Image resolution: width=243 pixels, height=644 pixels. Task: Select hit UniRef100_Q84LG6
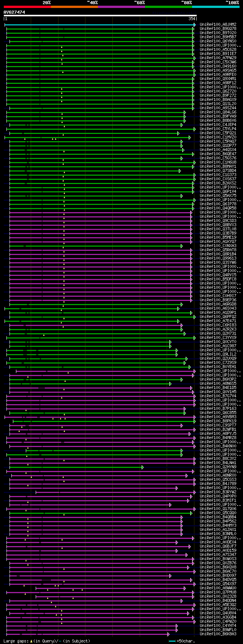[x=218, y=112]
